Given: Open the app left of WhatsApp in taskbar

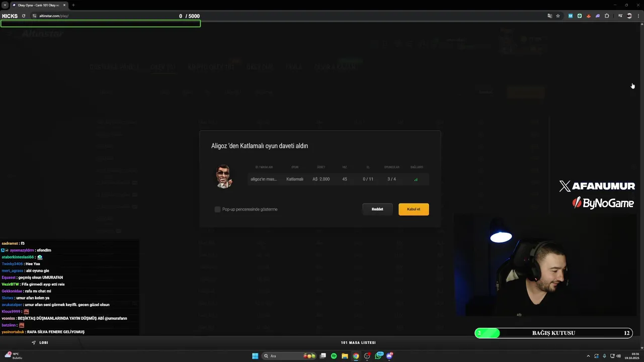Looking at the screenshot, I should coord(367,356).
